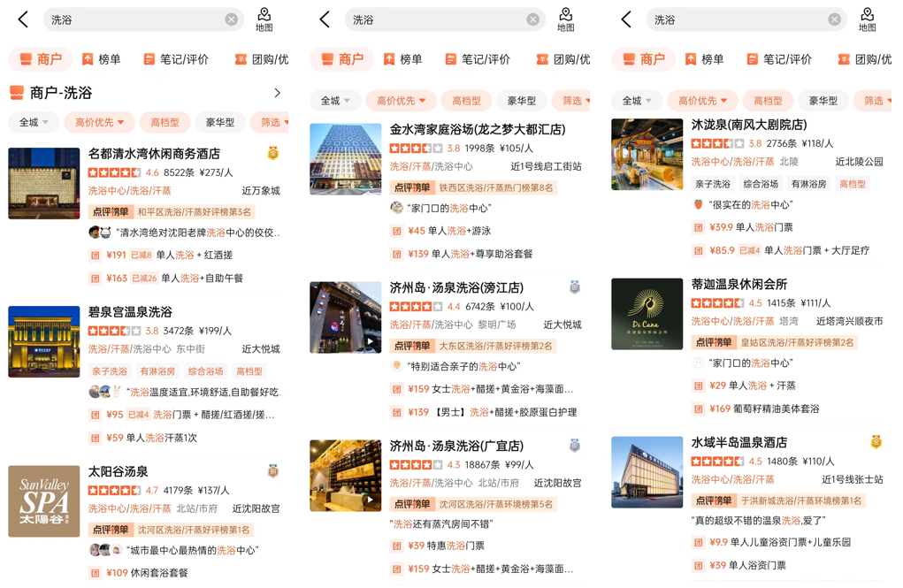The image size is (903, 588).
Task: Open the ¥163 单人洗浴+自助午餐 deal
Action: (x=166, y=279)
